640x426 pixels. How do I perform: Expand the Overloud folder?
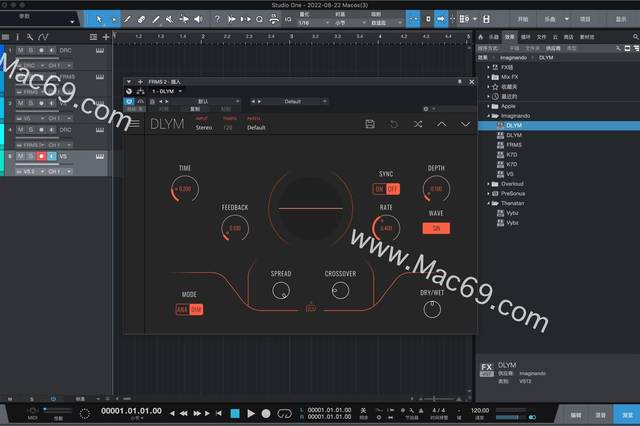point(488,184)
